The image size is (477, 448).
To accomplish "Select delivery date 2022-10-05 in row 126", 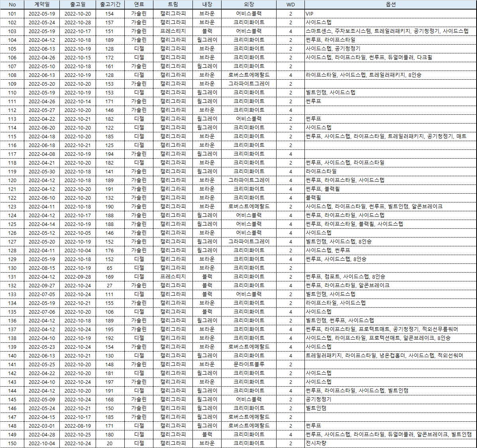I will (78, 233).
